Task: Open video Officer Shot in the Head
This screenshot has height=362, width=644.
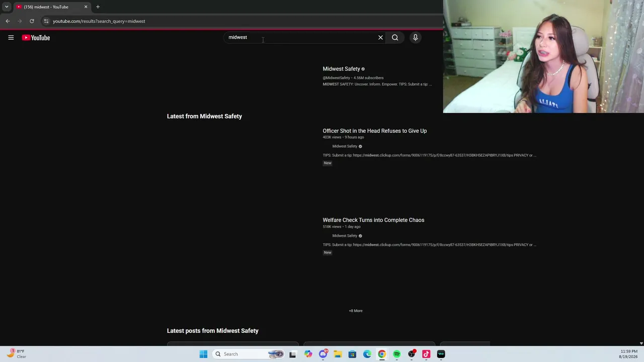Action: tap(374, 131)
